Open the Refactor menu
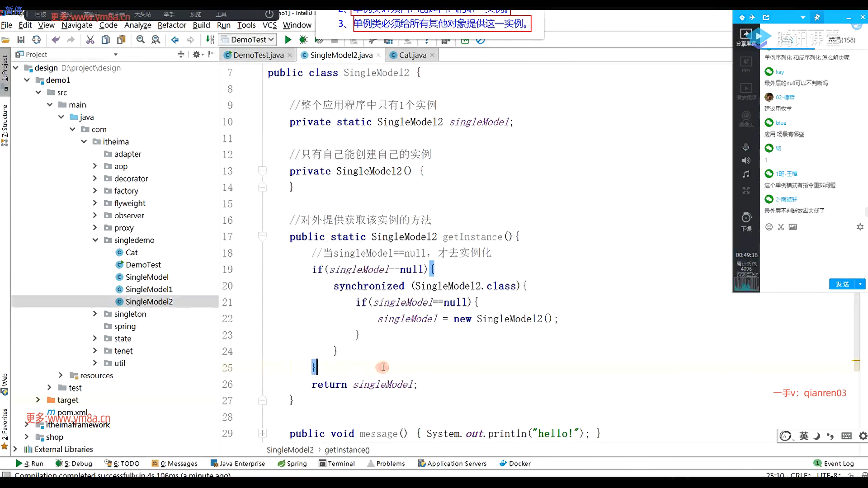868x488 pixels. point(172,25)
